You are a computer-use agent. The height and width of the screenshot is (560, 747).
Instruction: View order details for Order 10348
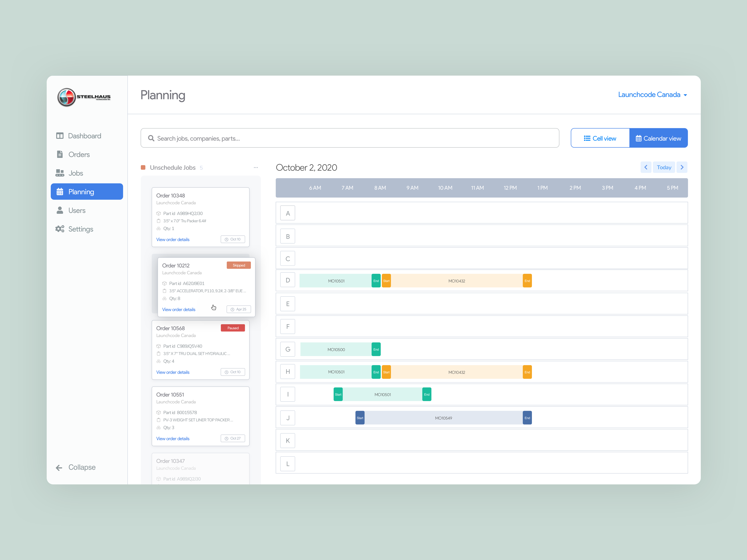[173, 239]
